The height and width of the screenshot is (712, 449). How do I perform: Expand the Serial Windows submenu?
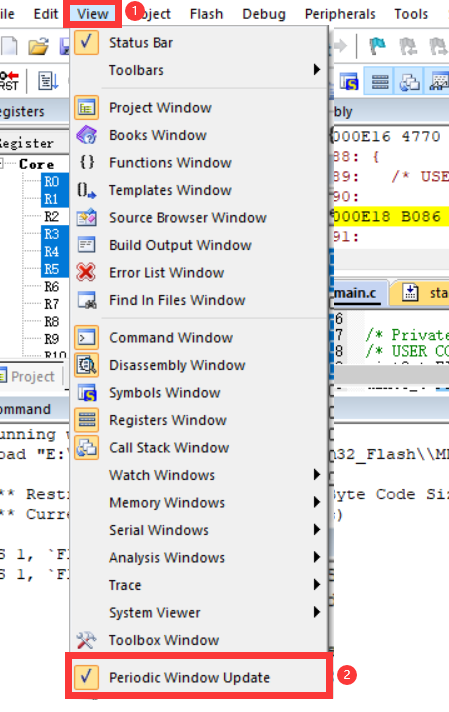click(x=199, y=530)
